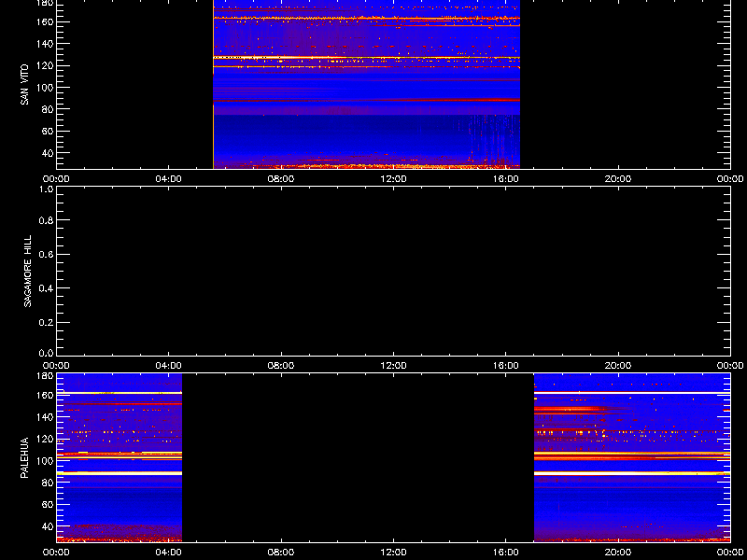Click inside the San Vito spectrogram data block
The image size is (747, 560).
point(366,84)
